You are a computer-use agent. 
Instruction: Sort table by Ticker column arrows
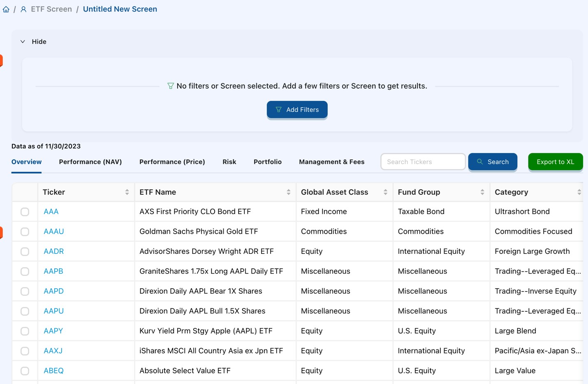pyautogui.click(x=127, y=192)
